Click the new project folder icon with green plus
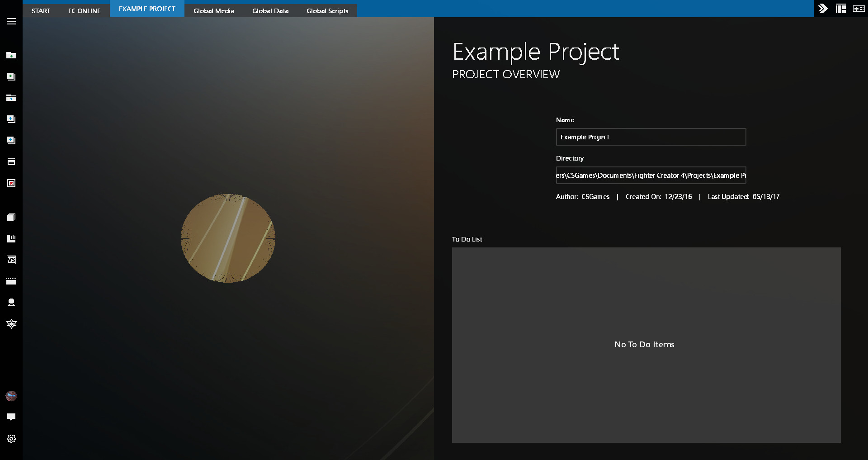 coord(11,55)
